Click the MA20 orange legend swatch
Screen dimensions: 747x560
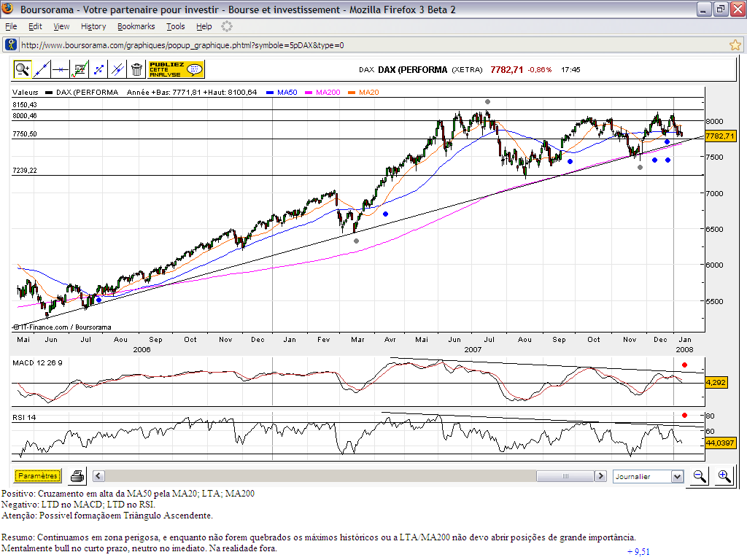pos(352,93)
